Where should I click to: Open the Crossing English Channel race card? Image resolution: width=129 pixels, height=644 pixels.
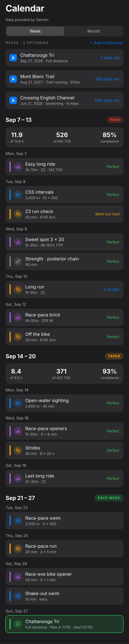coord(64,100)
